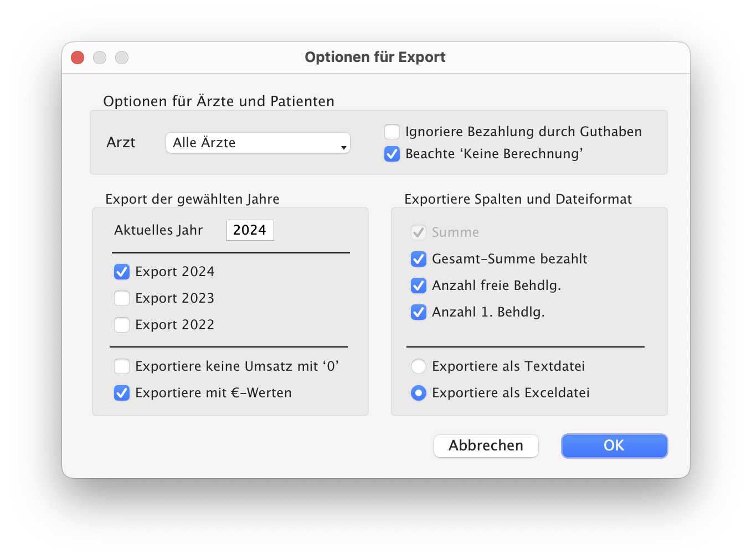Click the Optionen für Export title bar
Image resolution: width=752 pixels, height=560 pixels.
(x=375, y=58)
